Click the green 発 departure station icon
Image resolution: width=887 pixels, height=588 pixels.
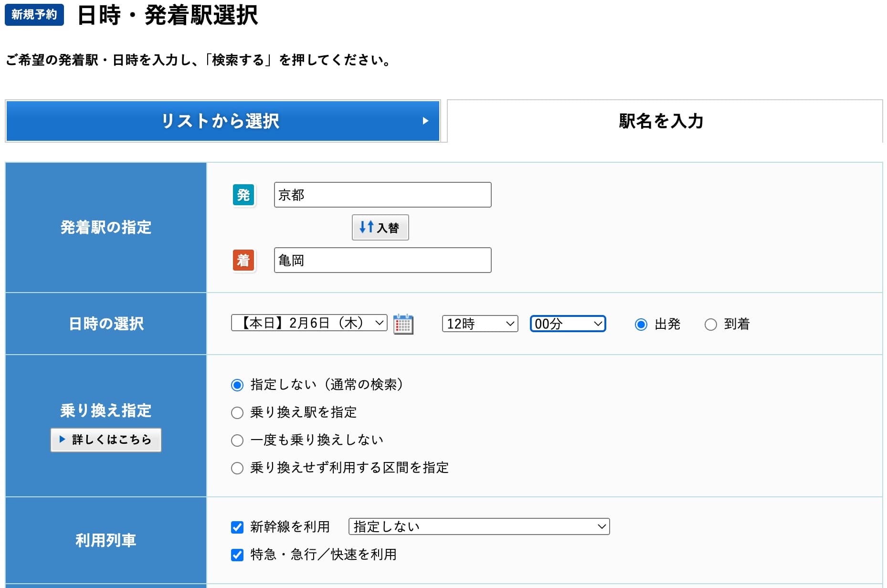(243, 195)
